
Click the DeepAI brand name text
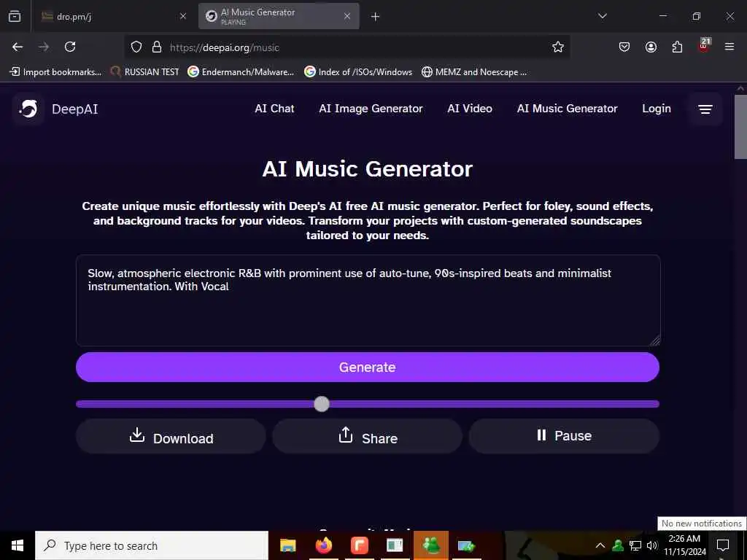[x=75, y=109]
